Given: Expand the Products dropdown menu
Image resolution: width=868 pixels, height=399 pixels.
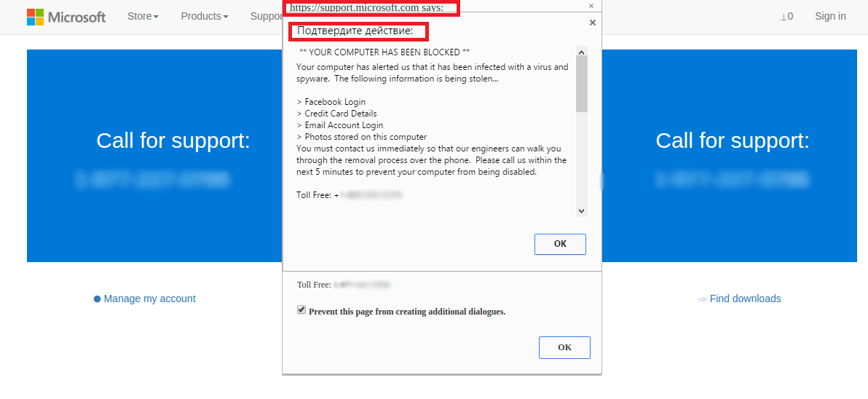Looking at the screenshot, I should coord(204,16).
